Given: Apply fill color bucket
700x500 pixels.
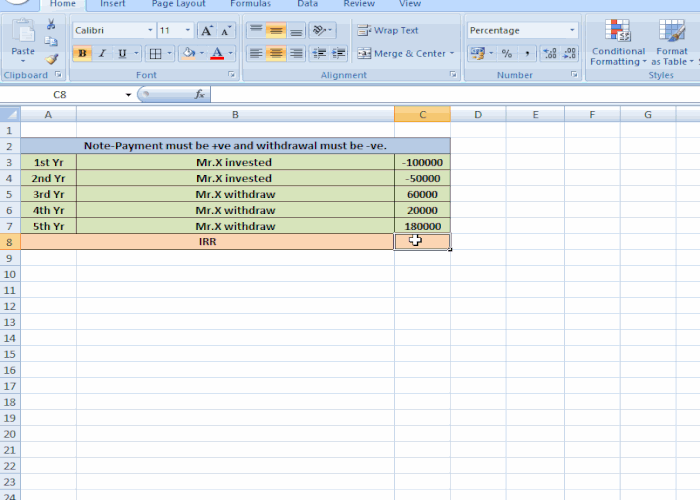Looking at the screenshot, I should [x=189, y=54].
